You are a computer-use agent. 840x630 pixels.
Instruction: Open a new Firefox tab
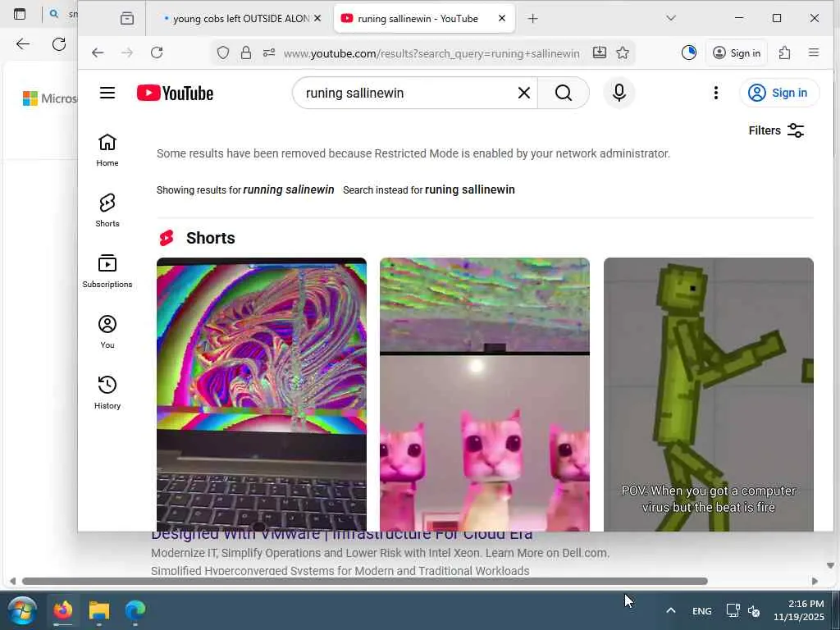click(x=532, y=19)
